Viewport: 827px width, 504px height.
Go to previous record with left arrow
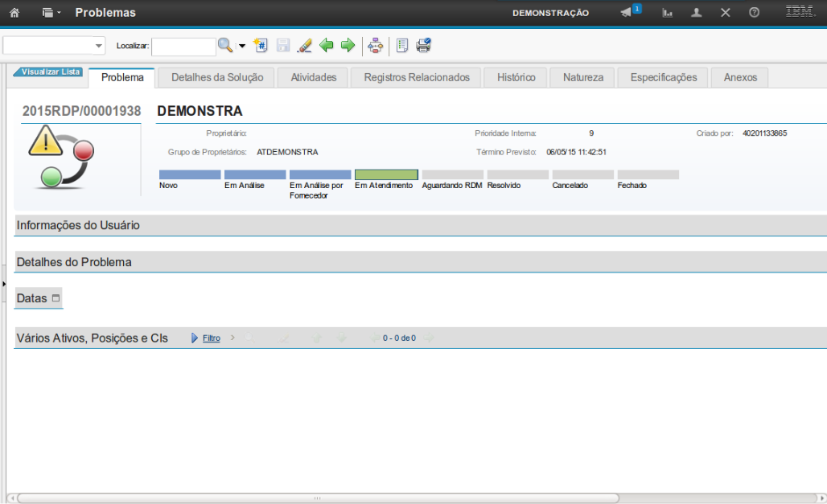point(326,46)
